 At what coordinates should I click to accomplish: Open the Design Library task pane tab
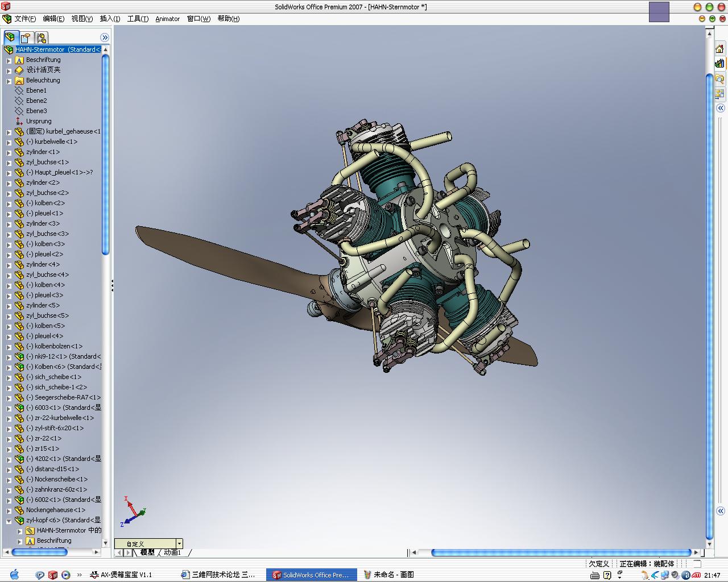(719, 64)
